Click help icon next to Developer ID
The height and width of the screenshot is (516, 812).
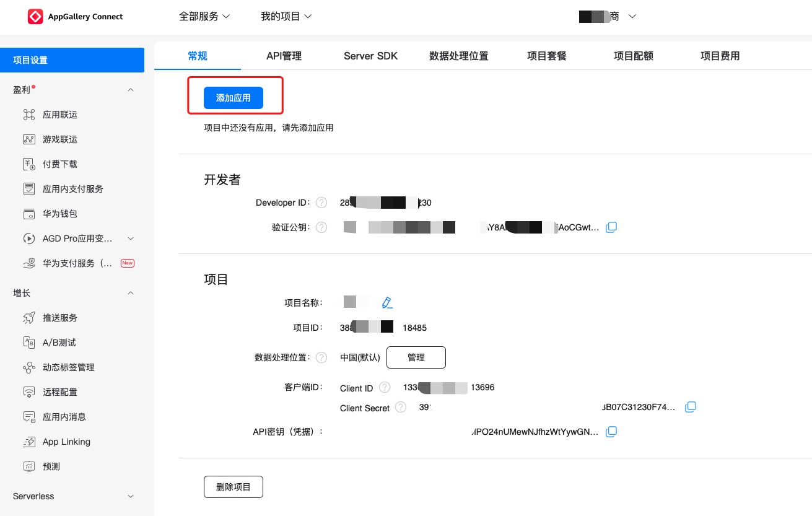(321, 203)
